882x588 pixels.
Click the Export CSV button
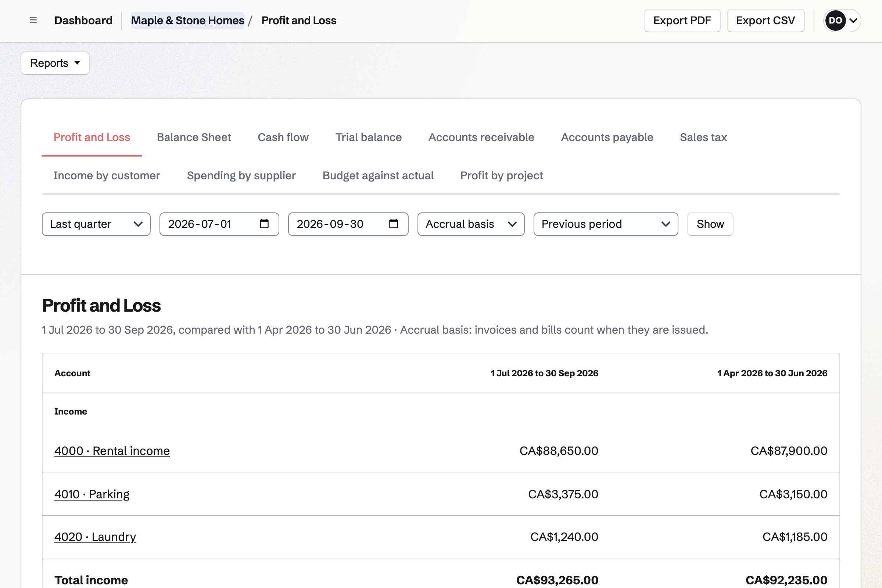766,21
